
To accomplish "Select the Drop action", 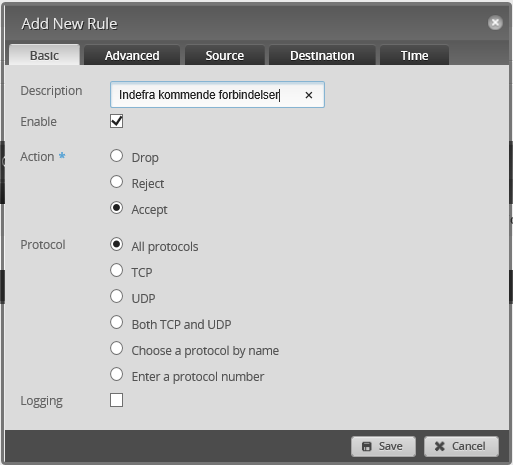I will (x=116, y=156).
